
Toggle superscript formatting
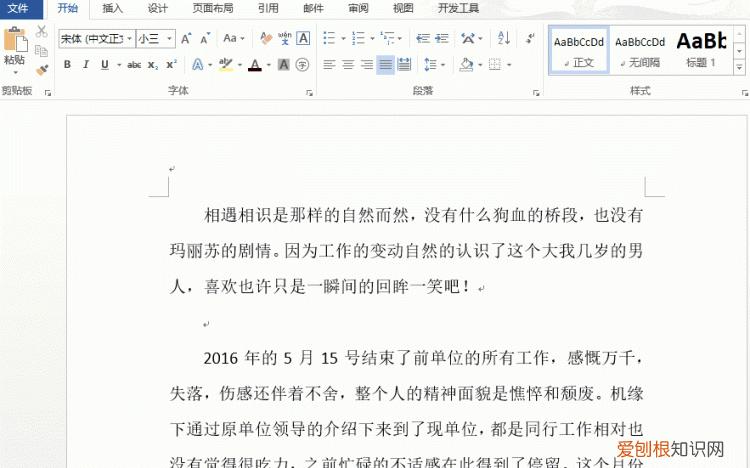pyautogui.click(x=171, y=64)
